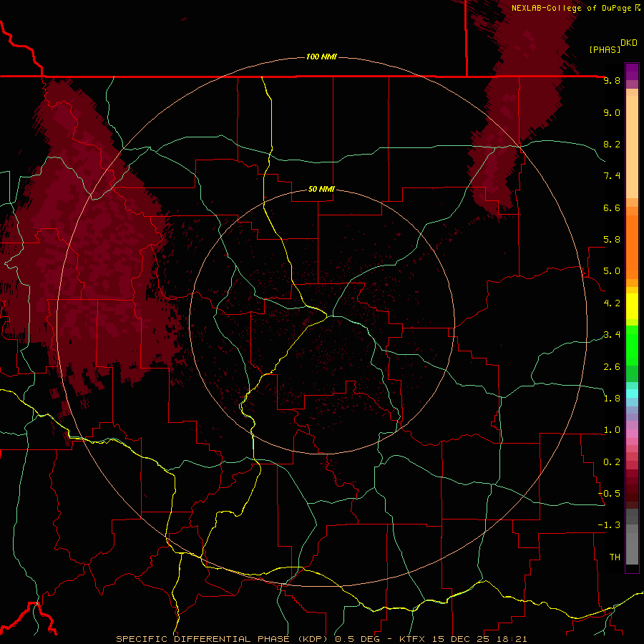This screenshot has width=644, height=644.
Task: Click the 4.2 value on color scale
Action: click(612, 303)
